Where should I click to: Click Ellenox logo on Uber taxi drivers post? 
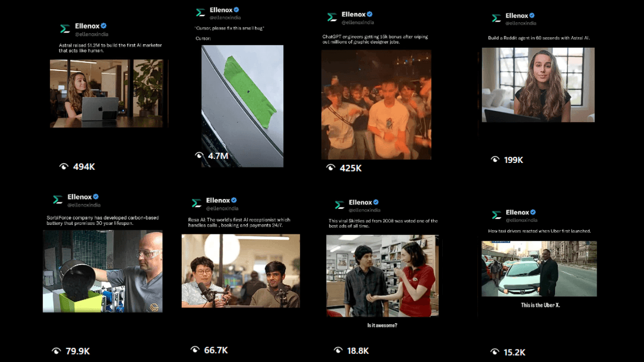point(497,215)
